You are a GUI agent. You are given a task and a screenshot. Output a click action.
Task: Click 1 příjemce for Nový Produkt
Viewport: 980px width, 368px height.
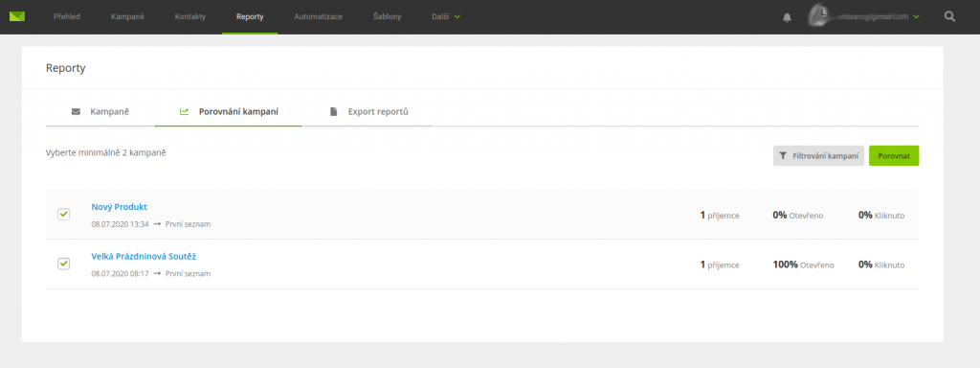[720, 216]
